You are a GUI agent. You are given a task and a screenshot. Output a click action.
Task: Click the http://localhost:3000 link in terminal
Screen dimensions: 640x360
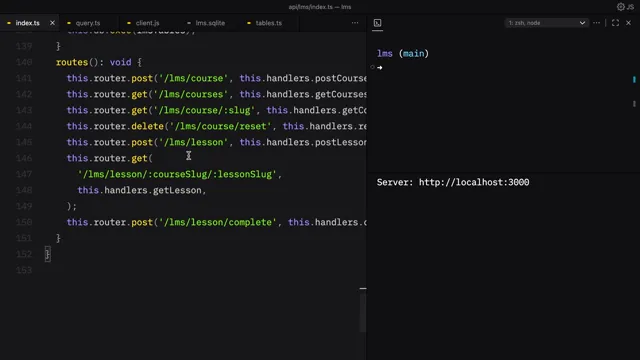pyautogui.click(x=474, y=182)
